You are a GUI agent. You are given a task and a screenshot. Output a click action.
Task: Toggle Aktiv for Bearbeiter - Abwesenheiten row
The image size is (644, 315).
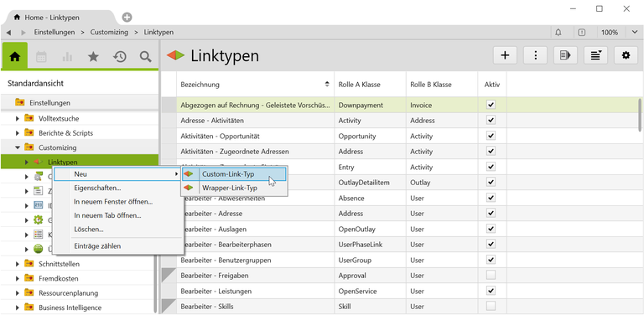(491, 198)
